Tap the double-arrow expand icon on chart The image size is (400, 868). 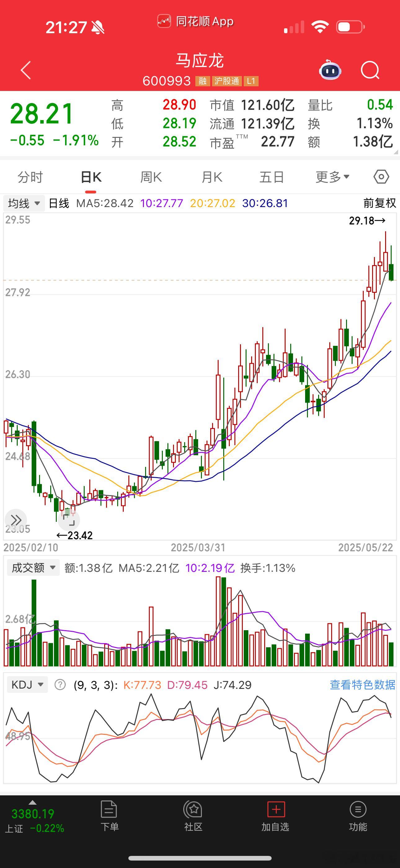[16, 520]
